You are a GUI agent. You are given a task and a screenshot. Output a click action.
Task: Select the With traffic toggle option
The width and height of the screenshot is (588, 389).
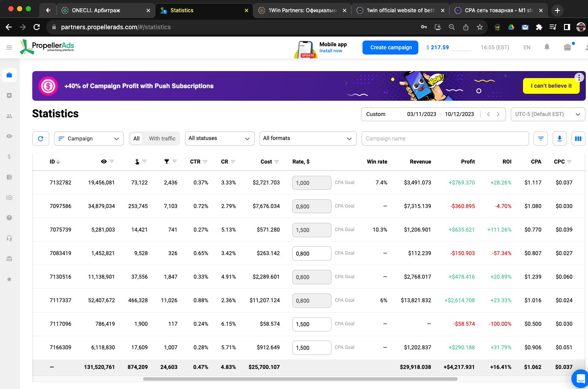tap(162, 139)
